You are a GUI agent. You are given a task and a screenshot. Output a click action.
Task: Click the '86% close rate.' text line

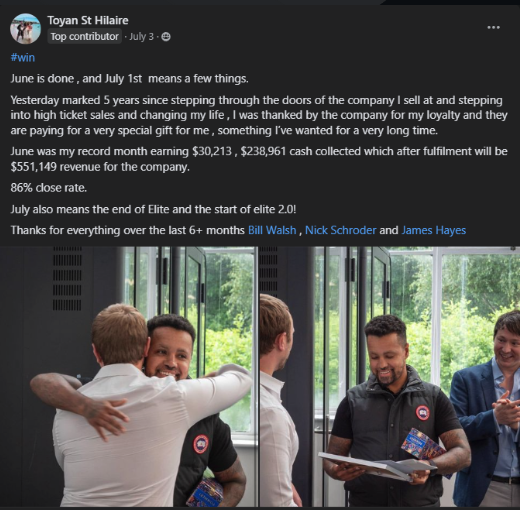[x=49, y=188]
